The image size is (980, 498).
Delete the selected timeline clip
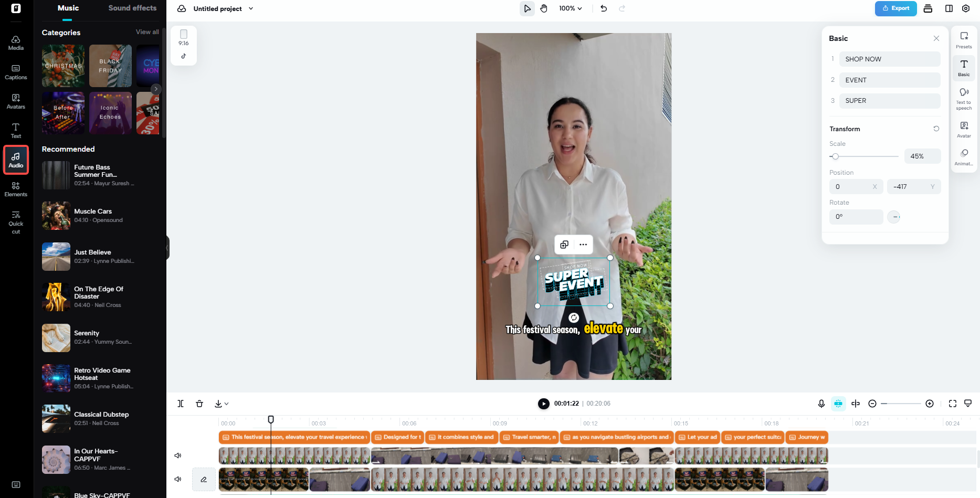tap(199, 404)
